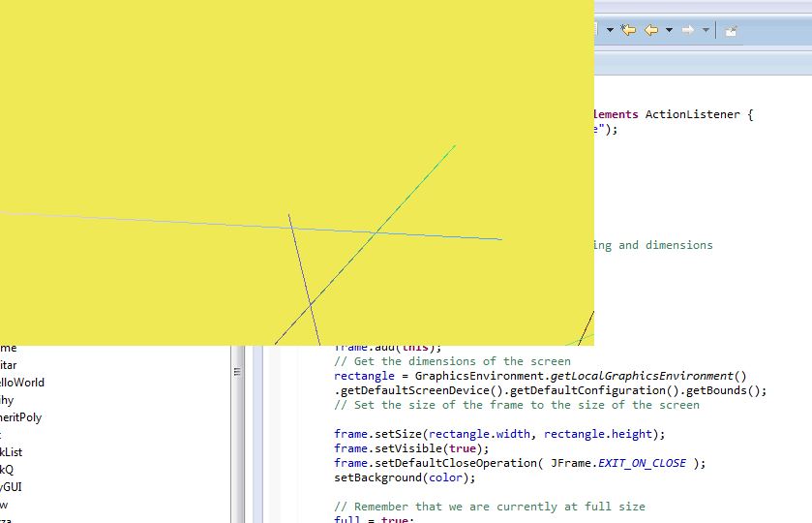This screenshot has width=812, height=523.
Task: Click the 'Get the dimensions of the screen' comment
Action: coord(452,361)
